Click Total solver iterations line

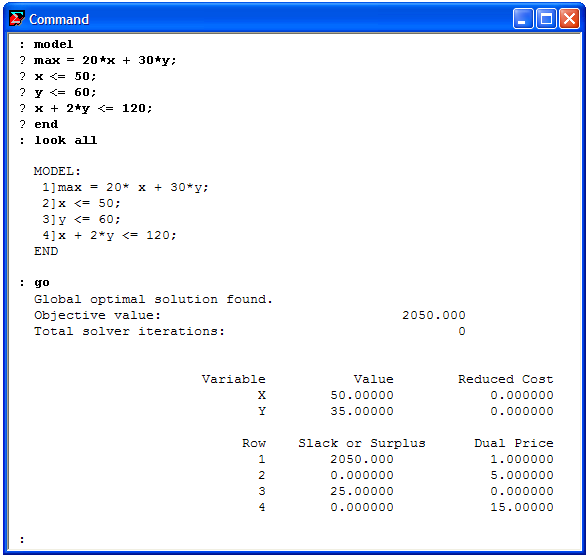click(x=250, y=331)
